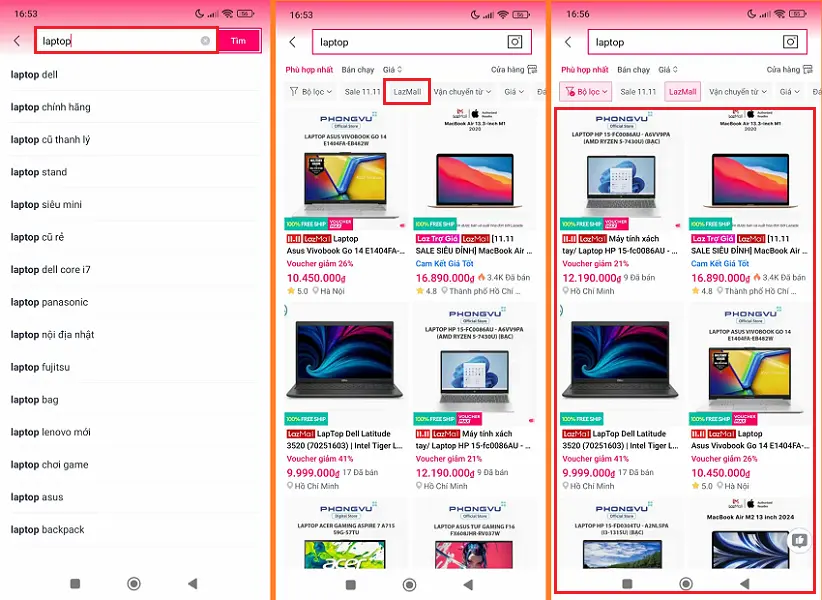Select the Phù hợp nhất tab in the right screen
The width and height of the screenshot is (822, 600).
(585, 70)
